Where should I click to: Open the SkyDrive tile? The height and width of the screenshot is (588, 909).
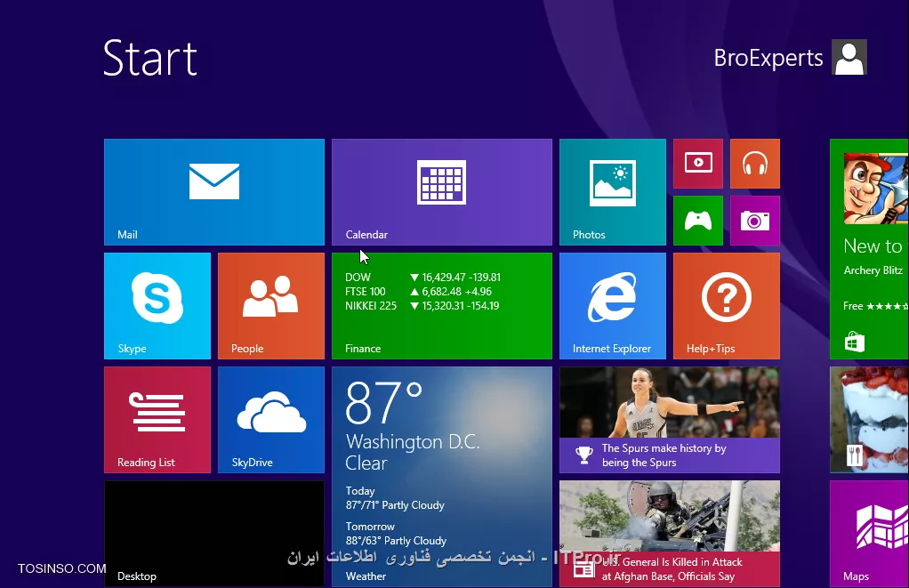point(270,420)
